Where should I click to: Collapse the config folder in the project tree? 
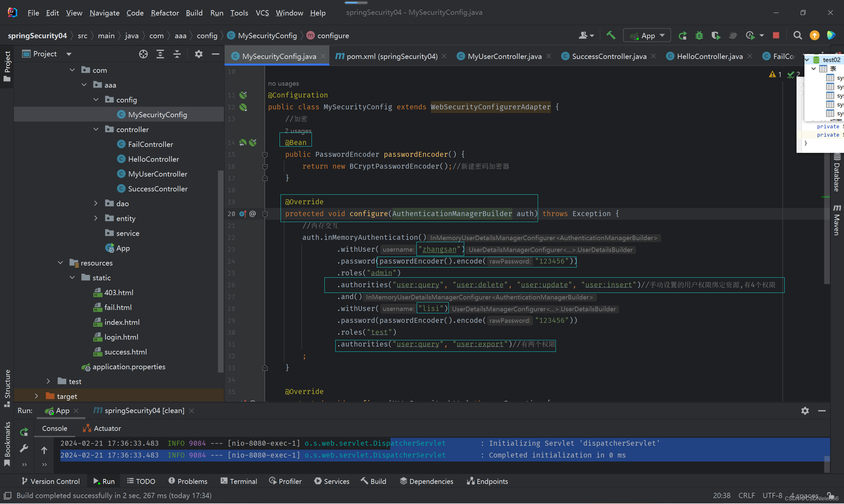point(96,99)
